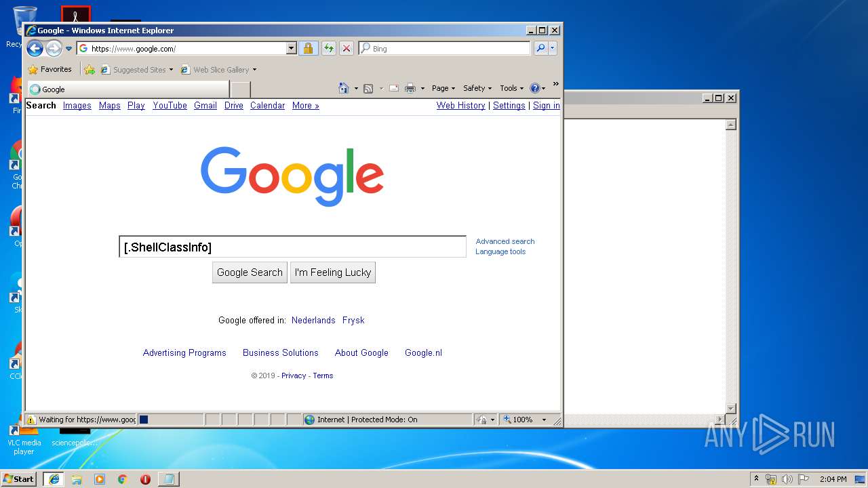The height and width of the screenshot is (488, 868).
Task: Click the Start button
Action: [x=19, y=479]
